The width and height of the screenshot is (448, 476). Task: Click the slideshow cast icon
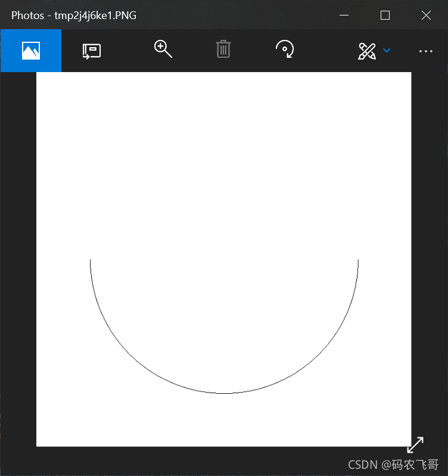(x=92, y=51)
